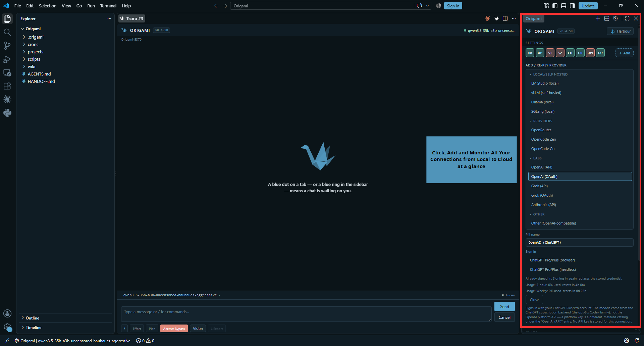Click the split layout icon in Origami panel header
This screenshot has width=644, height=346.
[607, 18]
